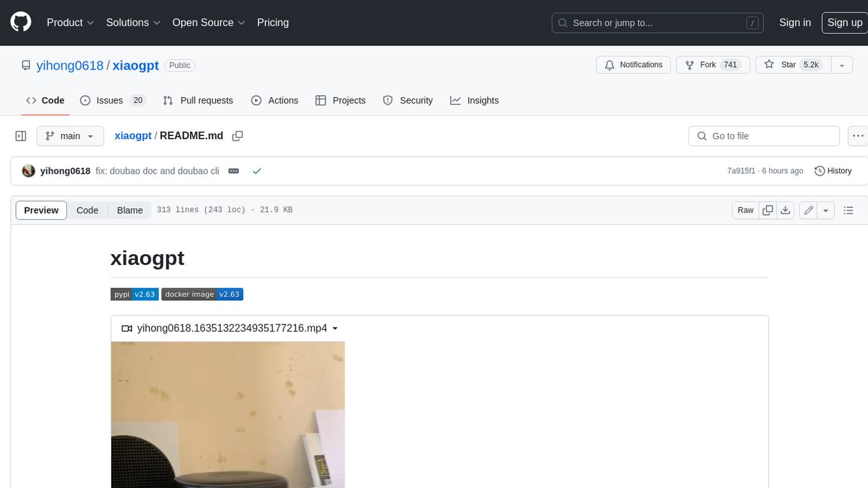Open the doubao doc commit message

pos(157,171)
